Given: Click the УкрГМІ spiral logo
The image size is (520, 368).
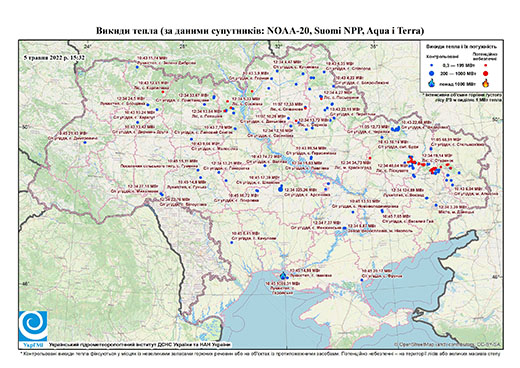Looking at the screenshot, I should [x=33, y=326].
